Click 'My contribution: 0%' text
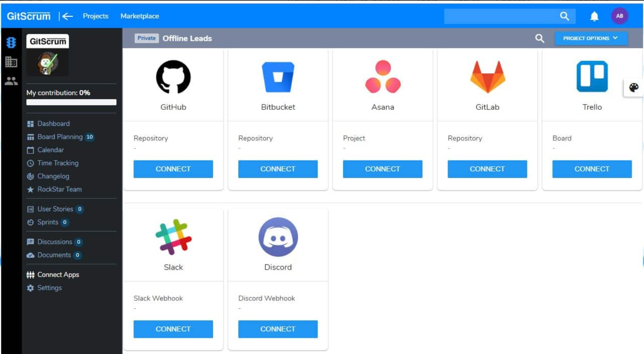The image size is (644, 354). tap(58, 93)
